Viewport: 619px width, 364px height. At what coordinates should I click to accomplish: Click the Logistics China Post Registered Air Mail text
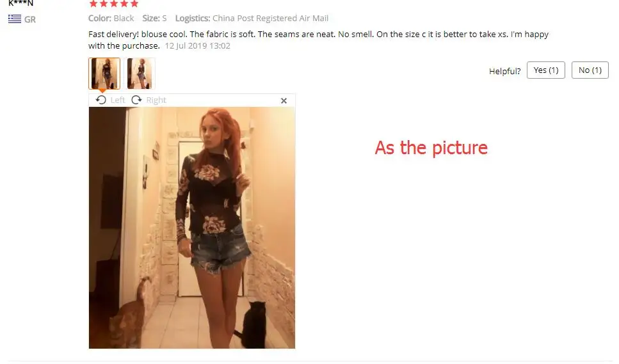pyautogui.click(x=252, y=18)
